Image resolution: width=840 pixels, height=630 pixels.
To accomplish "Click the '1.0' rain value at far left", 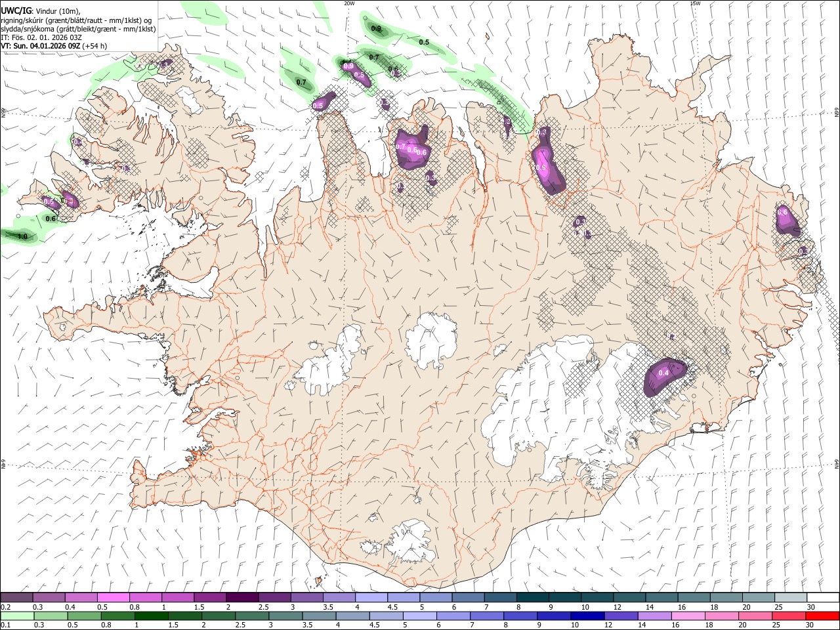I will pyautogui.click(x=22, y=236).
